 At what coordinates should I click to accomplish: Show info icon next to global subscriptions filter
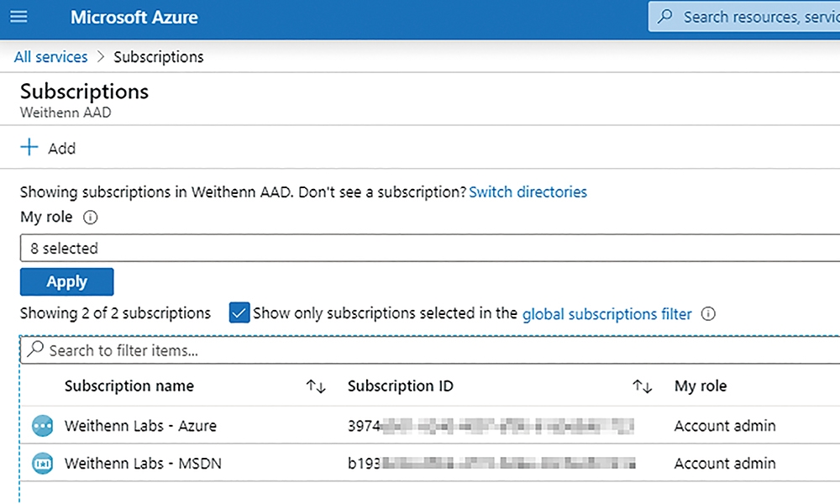tap(708, 313)
